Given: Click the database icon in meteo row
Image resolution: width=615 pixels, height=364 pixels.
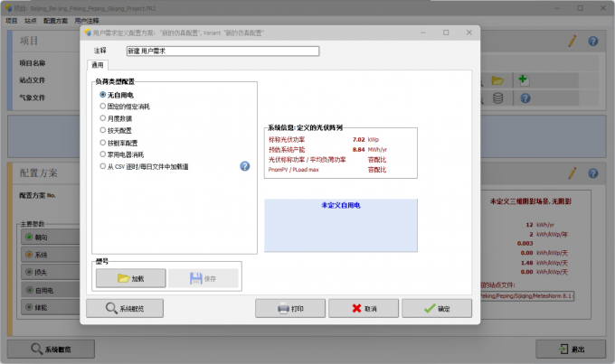Looking at the screenshot, I should pyautogui.click(x=497, y=98).
